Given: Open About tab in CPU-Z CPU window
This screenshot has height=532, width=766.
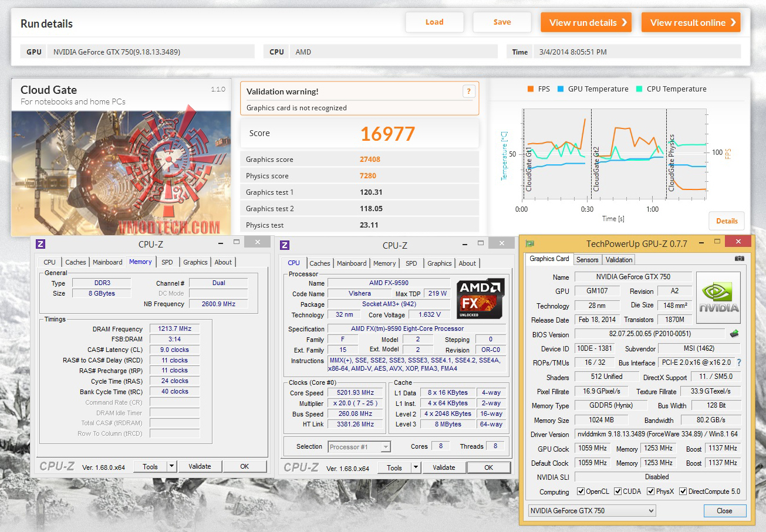Looking at the screenshot, I should pyautogui.click(x=467, y=263).
